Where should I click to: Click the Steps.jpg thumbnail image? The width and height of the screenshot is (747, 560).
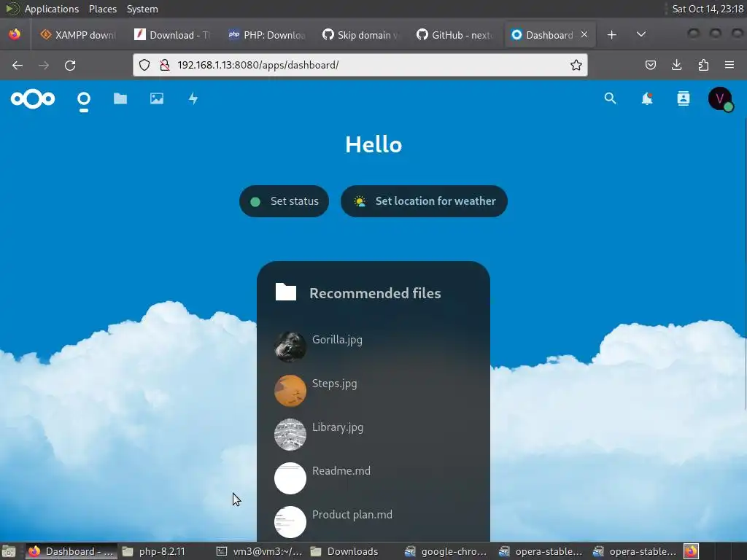point(290,391)
